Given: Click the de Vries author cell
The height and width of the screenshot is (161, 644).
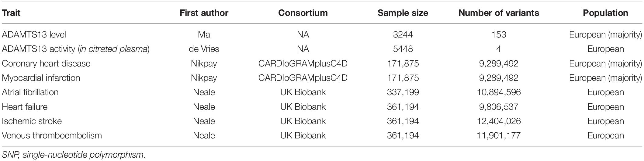Looking at the screenshot, I should [204, 49].
